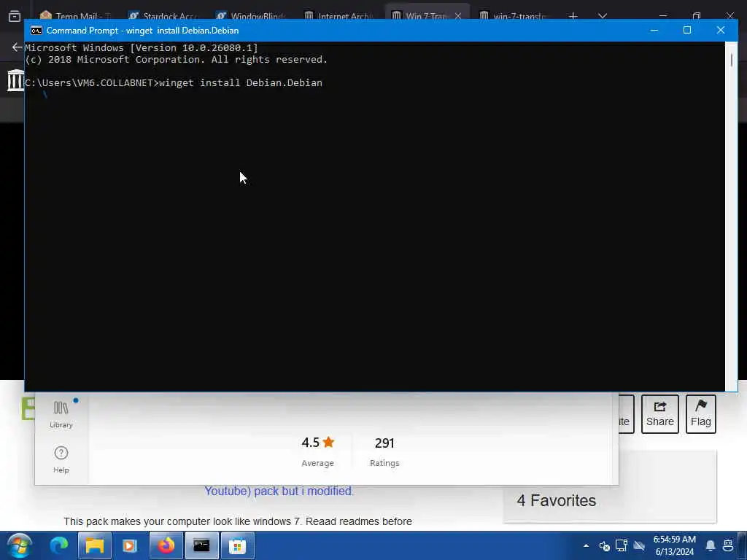Click the Share button on the archive page

pos(659,414)
